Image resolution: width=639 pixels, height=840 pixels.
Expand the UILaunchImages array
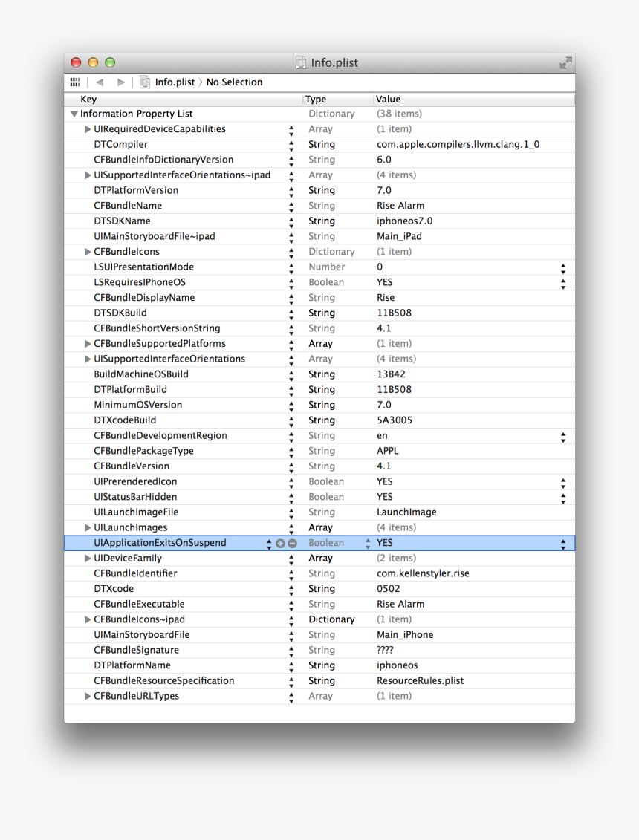coord(88,527)
